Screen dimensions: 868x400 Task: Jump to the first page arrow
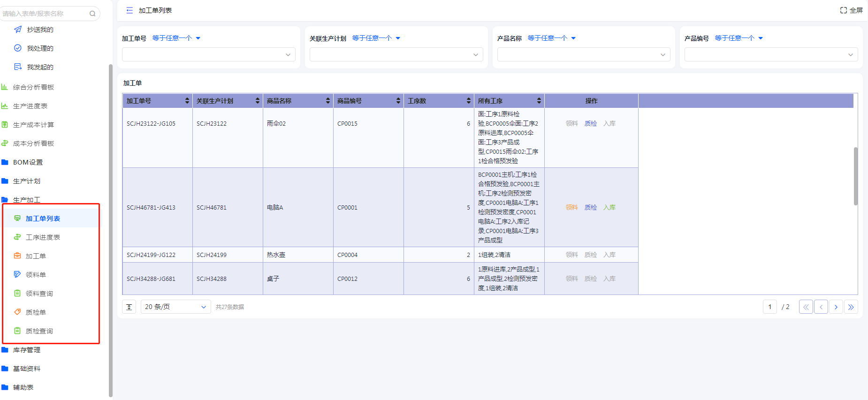tap(806, 307)
